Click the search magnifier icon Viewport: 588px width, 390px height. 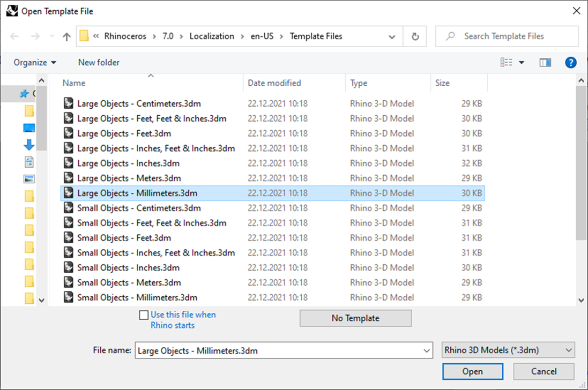(450, 36)
